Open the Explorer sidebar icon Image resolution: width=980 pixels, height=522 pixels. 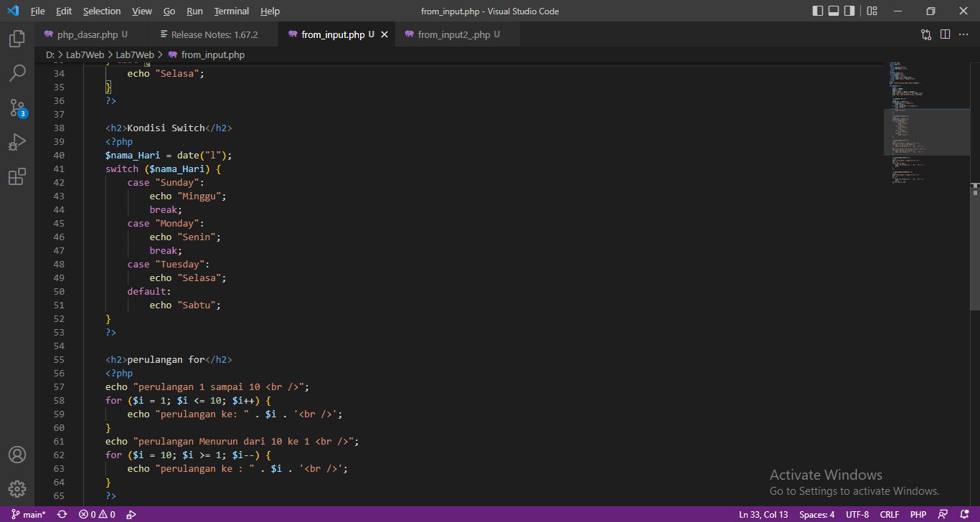[x=17, y=39]
